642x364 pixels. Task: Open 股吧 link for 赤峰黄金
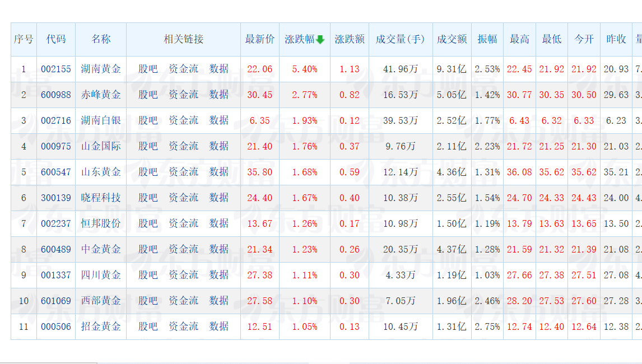(x=148, y=95)
